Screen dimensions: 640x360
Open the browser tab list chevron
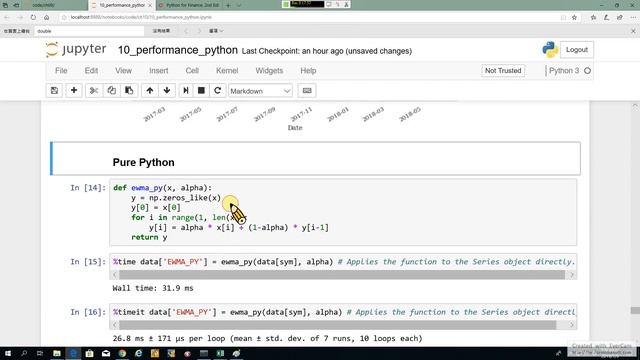(x=239, y=5)
